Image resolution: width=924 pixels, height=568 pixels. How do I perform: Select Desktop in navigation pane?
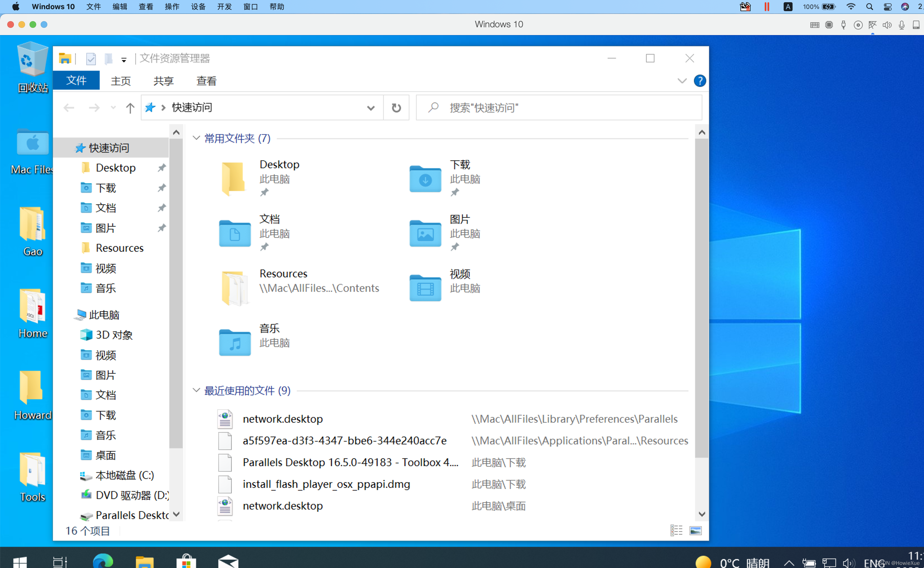(x=116, y=168)
